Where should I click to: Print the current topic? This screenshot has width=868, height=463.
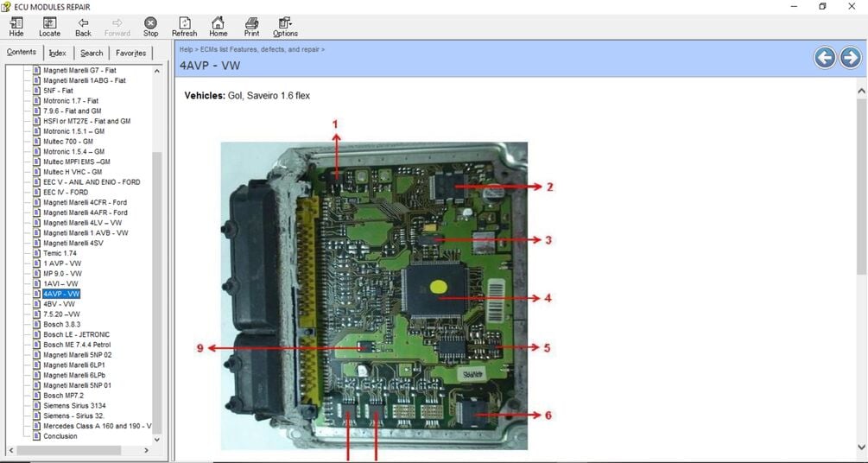(x=252, y=22)
